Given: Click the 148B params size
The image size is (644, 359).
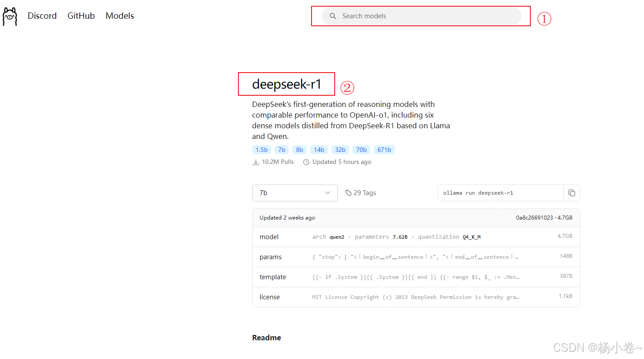Looking at the screenshot, I should click(566, 256).
